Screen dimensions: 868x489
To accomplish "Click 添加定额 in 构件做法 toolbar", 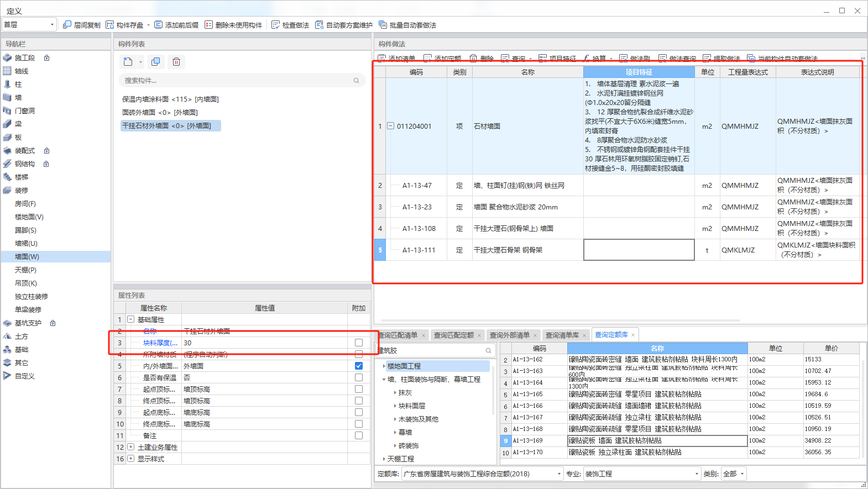I will click(x=442, y=58).
